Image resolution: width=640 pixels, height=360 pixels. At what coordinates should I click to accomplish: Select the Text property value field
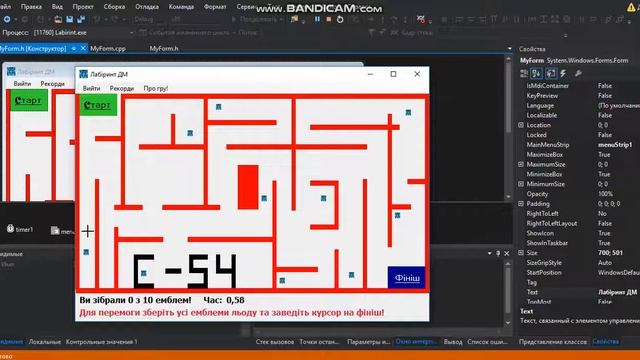[617, 292]
